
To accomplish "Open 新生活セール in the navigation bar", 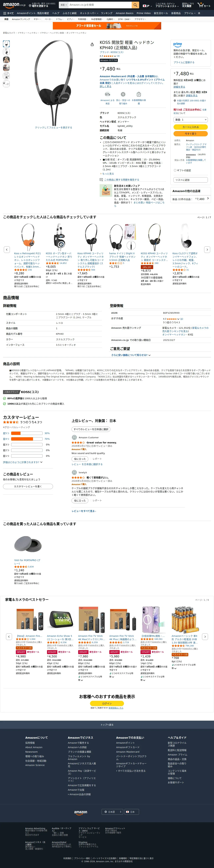I will pos(161,13).
